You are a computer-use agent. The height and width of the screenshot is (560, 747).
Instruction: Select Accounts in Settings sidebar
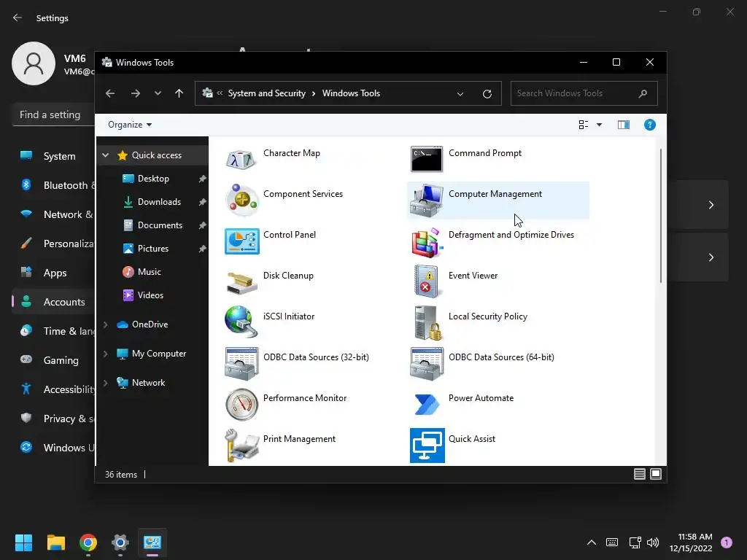[53, 302]
